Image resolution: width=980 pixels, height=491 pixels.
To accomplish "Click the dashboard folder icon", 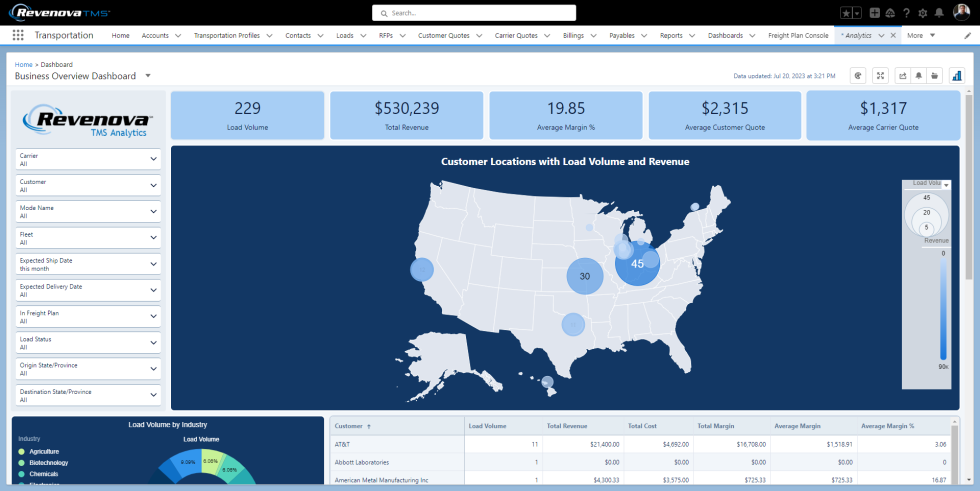I will pyautogui.click(x=934, y=75).
